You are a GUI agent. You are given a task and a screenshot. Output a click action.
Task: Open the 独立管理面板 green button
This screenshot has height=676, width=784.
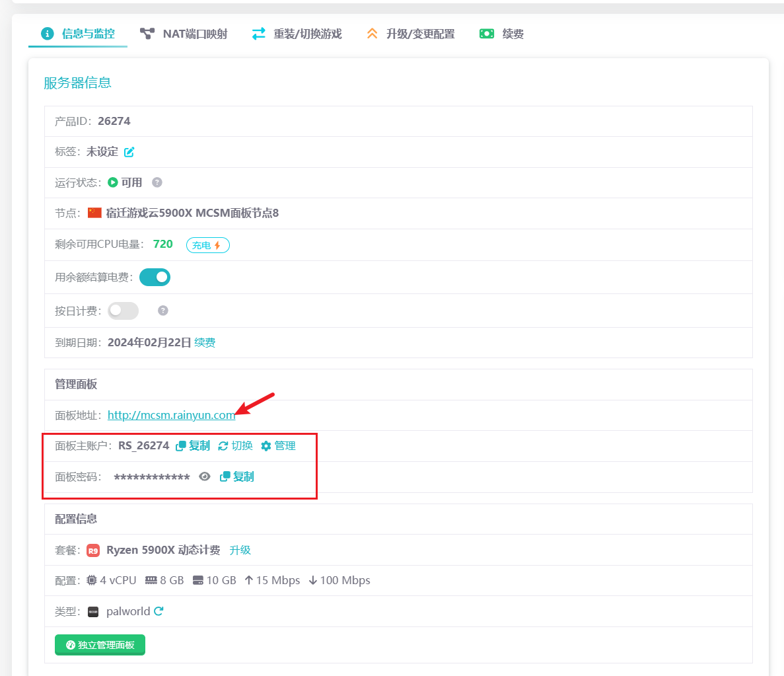point(100,644)
